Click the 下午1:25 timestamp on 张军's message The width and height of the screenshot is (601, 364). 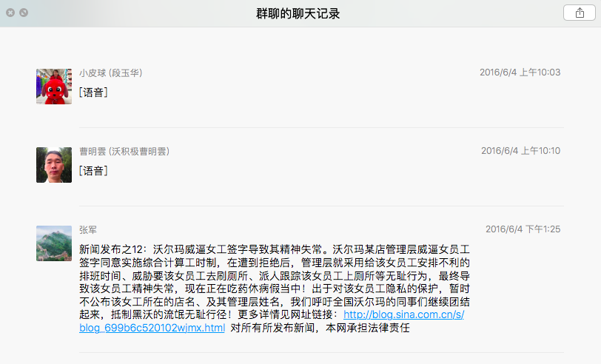coord(523,229)
